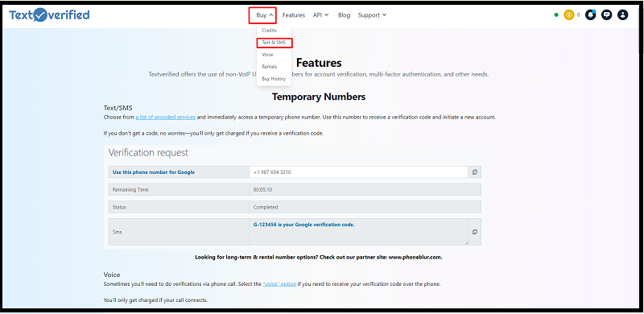Open the Blog navigation link

pyautogui.click(x=345, y=15)
